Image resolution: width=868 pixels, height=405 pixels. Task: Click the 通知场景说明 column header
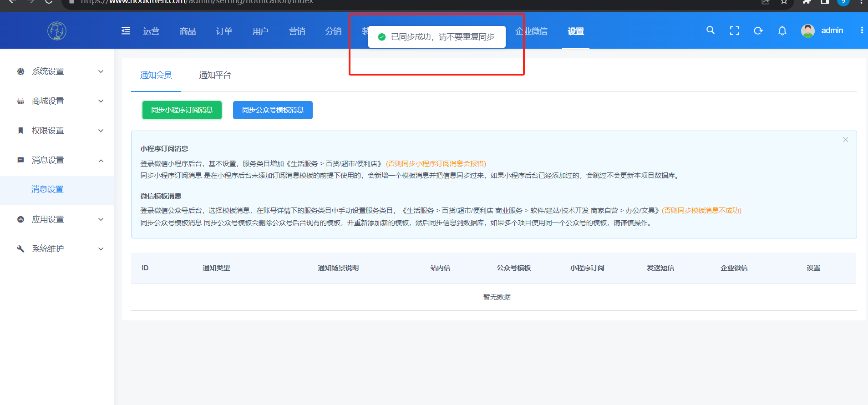click(338, 268)
